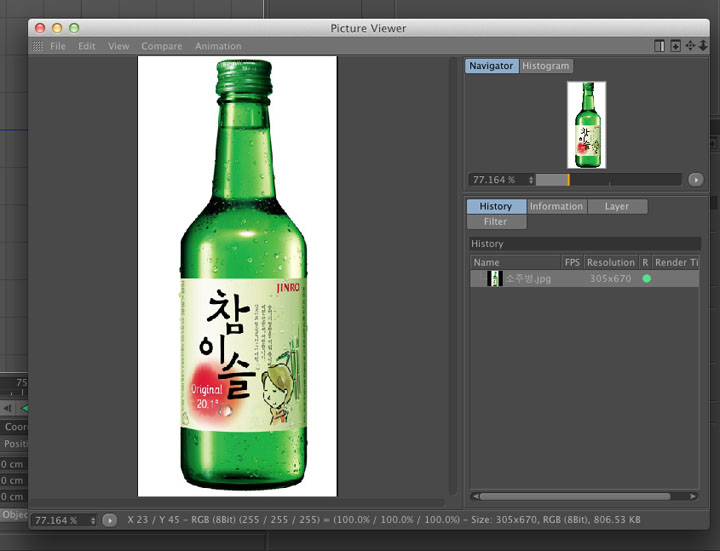720x551 pixels.
Task: Click the history list horizontal scrollbar
Action: [x=575, y=496]
